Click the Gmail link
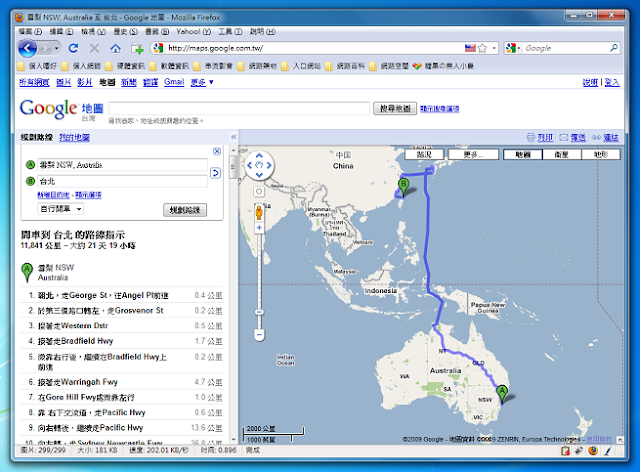 coord(174,82)
